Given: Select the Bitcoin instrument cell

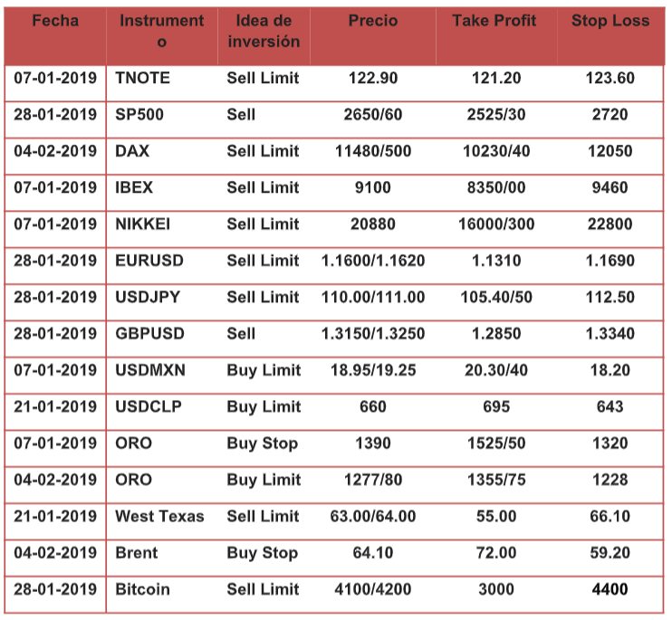Looking at the screenshot, I should click(142, 589).
